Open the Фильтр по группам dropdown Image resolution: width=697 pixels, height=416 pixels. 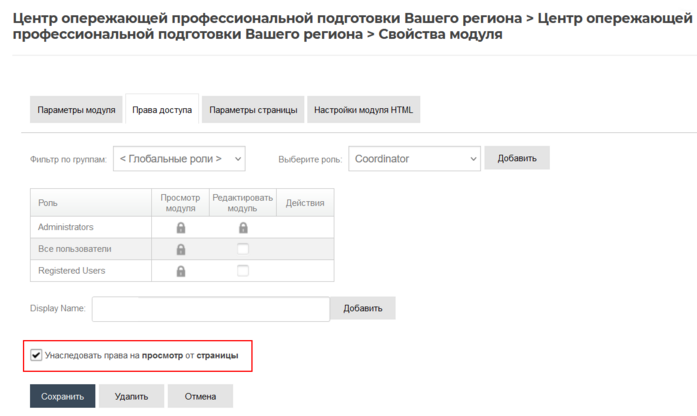tap(179, 158)
